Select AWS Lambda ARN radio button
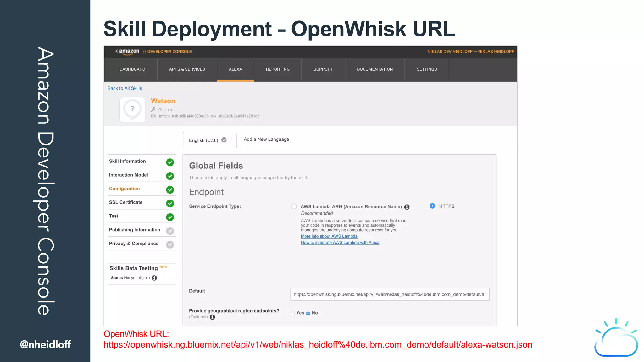644x362 pixels. (294, 206)
